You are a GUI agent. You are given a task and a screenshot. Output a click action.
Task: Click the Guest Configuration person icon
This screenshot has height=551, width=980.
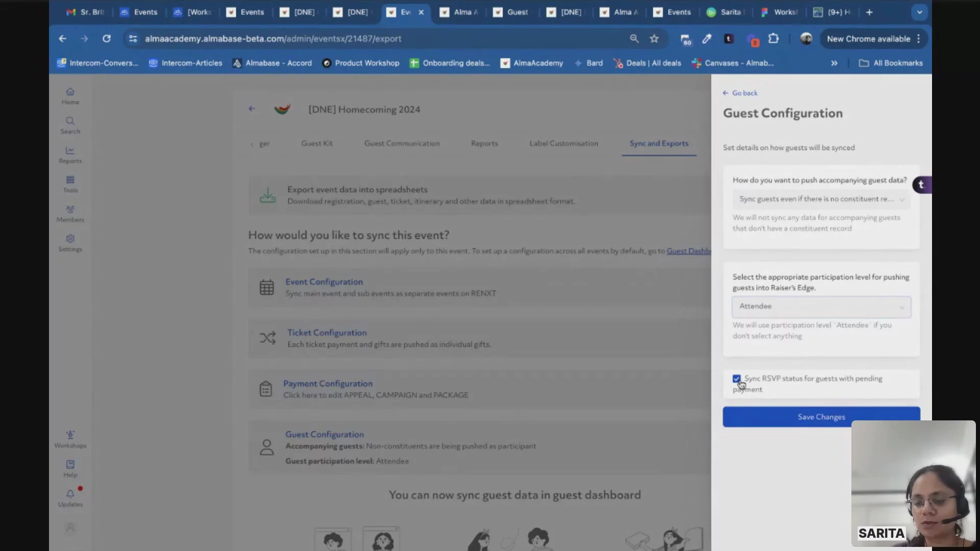click(x=266, y=447)
